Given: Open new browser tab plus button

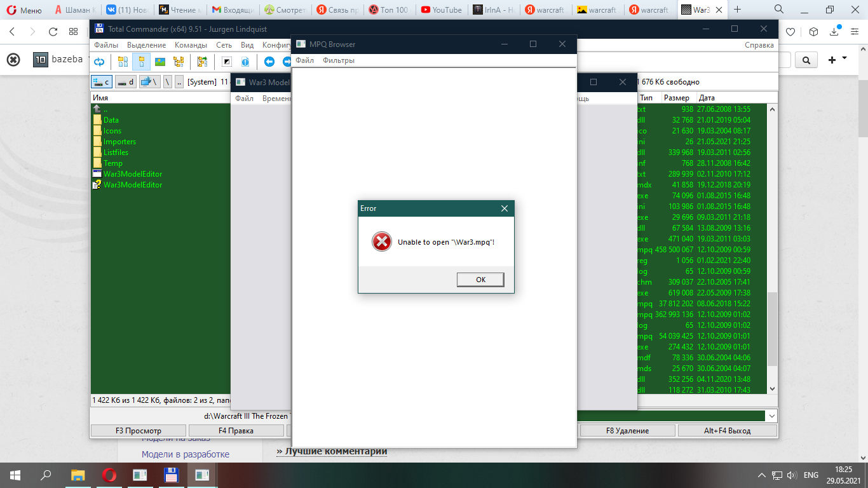Looking at the screenshot, I should [737, 10].
